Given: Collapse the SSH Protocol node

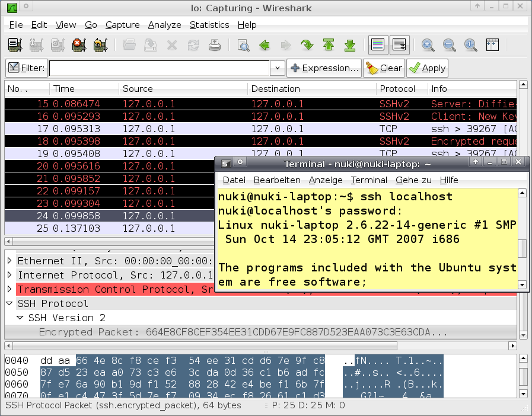Looking at the screenshot, I should pos(9,303).
